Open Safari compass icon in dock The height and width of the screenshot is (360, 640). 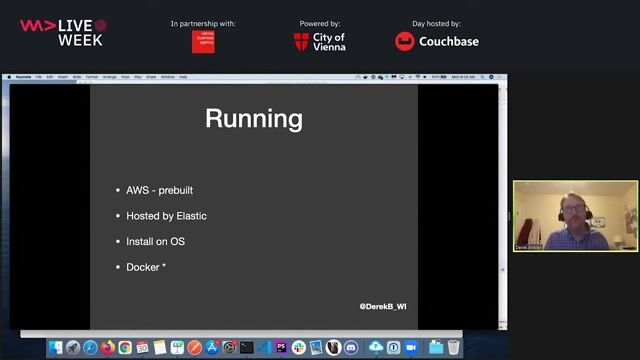click(90, 347)
